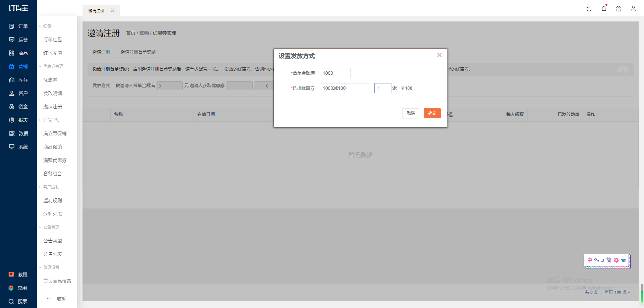The image size is (644, 308).
Task: Click the IME settings gear icon
Action: pos(616,260)
